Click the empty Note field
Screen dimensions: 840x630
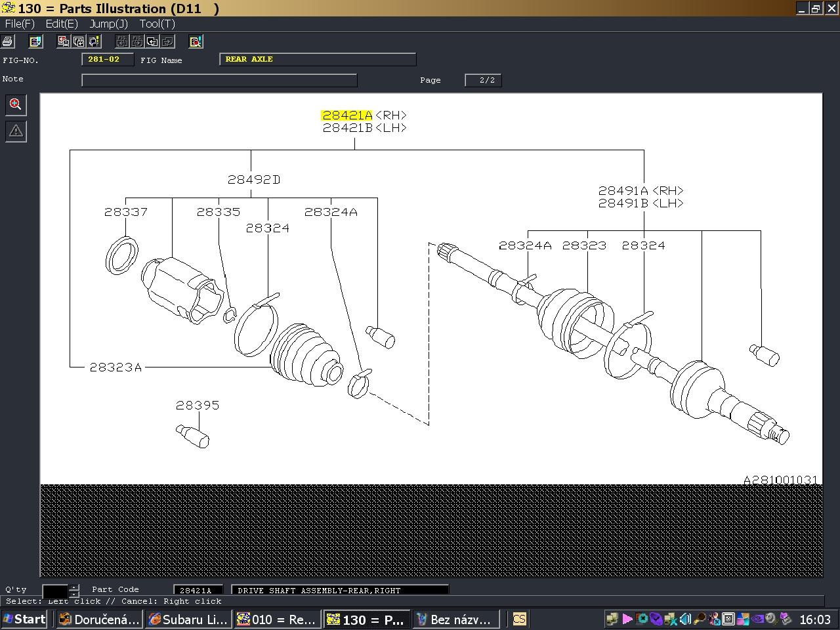coord(219,80)
